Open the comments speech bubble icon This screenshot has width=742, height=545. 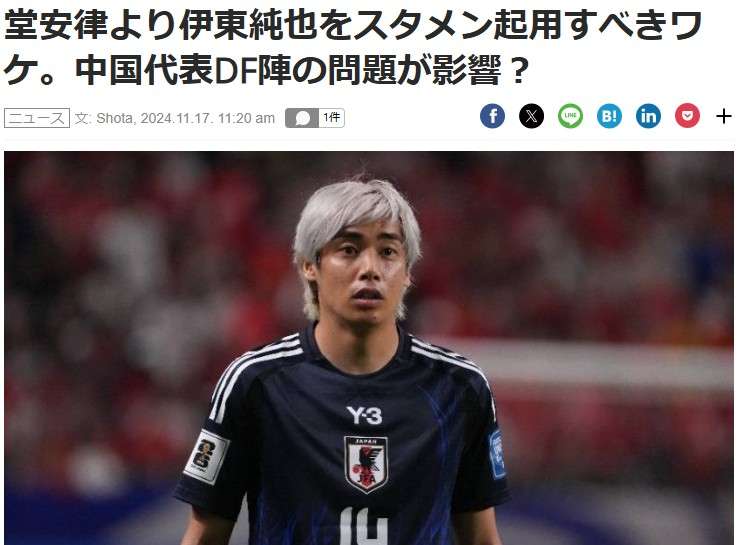pos(302,118)
